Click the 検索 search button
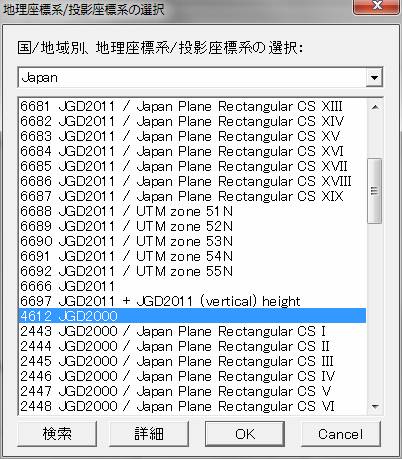402x459 pixels. [57, 434]
